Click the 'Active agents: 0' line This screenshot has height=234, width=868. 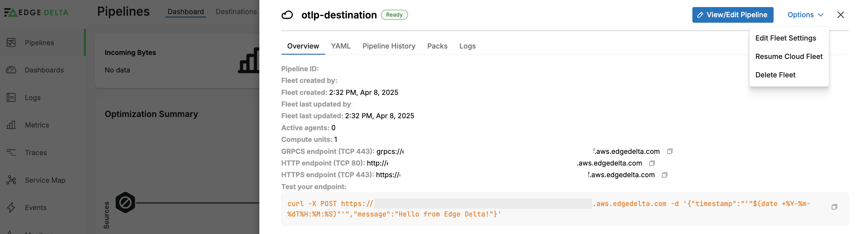tap(308, 128)
